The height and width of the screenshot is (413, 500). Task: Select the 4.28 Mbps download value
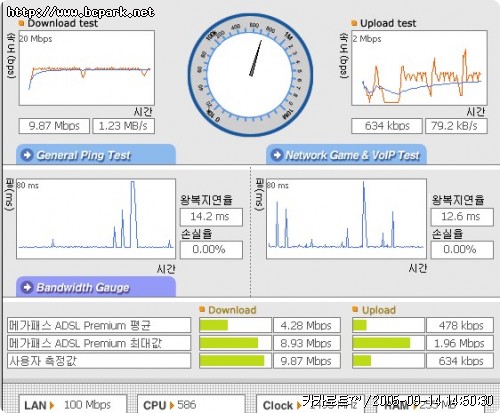[307, 325]
